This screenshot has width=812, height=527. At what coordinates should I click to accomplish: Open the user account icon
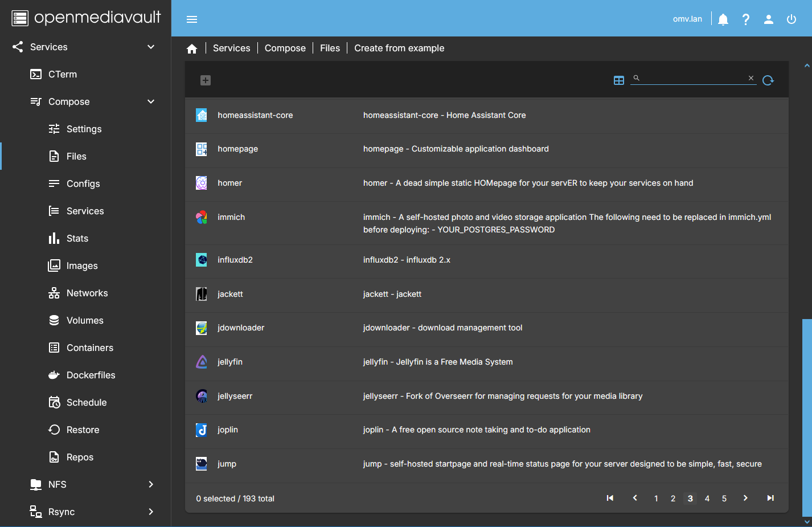click(x=769, y=19)
